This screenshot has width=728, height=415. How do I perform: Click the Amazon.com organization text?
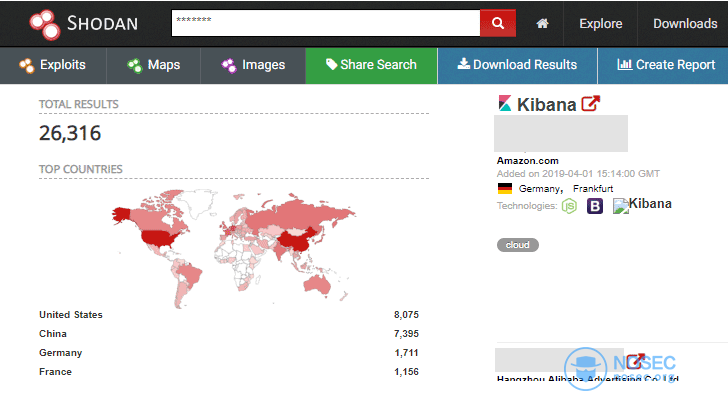point(527,161)
